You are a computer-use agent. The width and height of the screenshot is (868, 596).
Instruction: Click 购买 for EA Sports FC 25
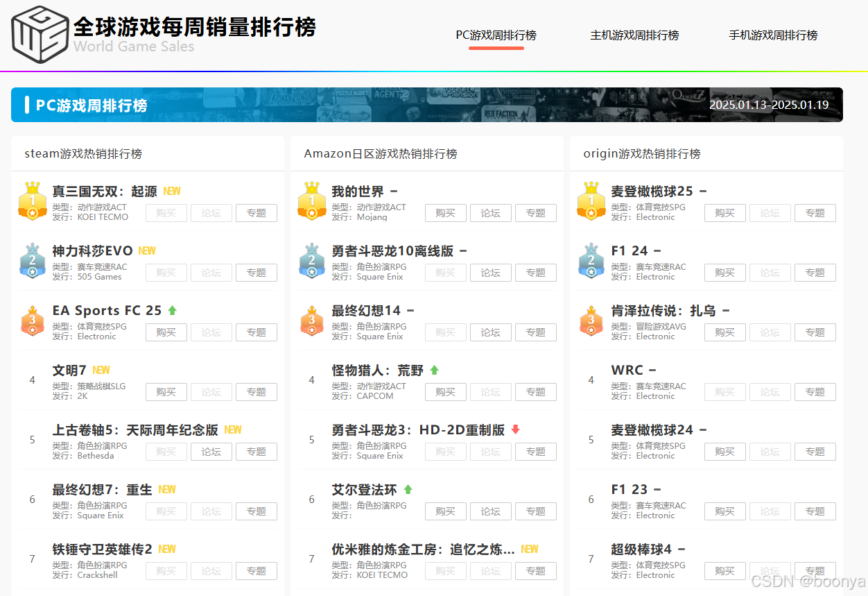pos(166,332)
